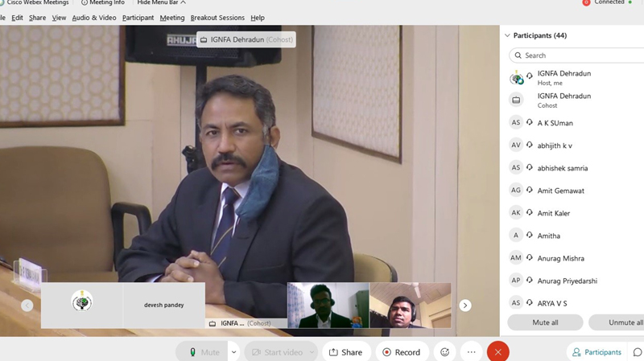Viewport: 644px width, 361px height.
Task: Toggle the Start video button
Action: [x=275, y=352]
